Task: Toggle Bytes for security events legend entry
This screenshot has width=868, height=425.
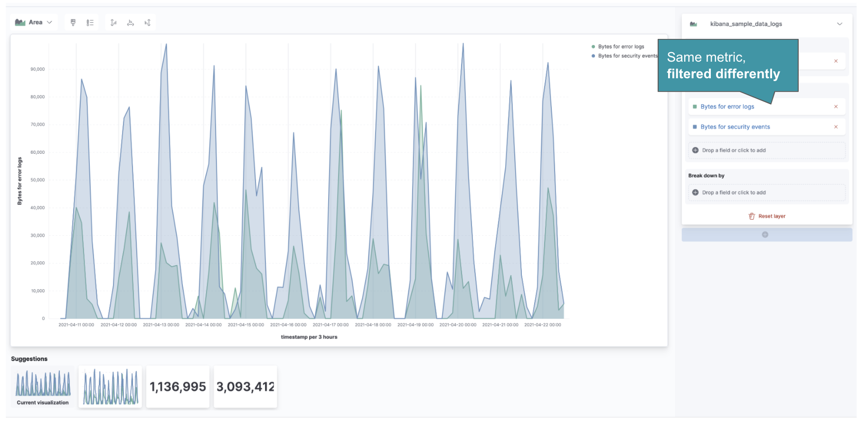Action: point(627,56)
